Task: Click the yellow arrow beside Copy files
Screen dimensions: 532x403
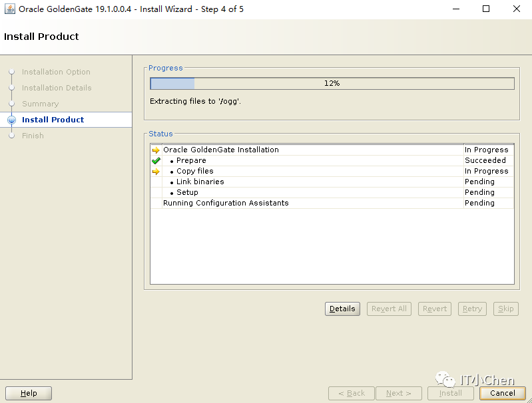Action: pos(156,171)
